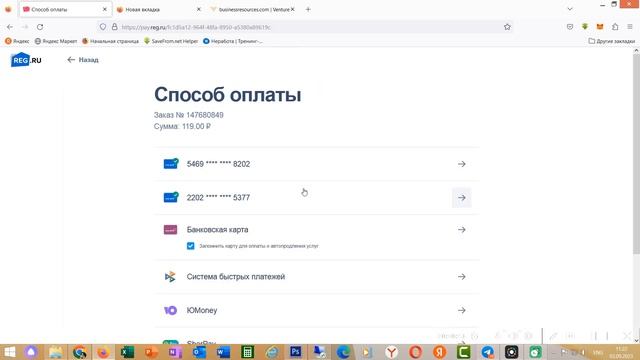
Task: Select saved card ending 5377
Action: tap(316, 198)
